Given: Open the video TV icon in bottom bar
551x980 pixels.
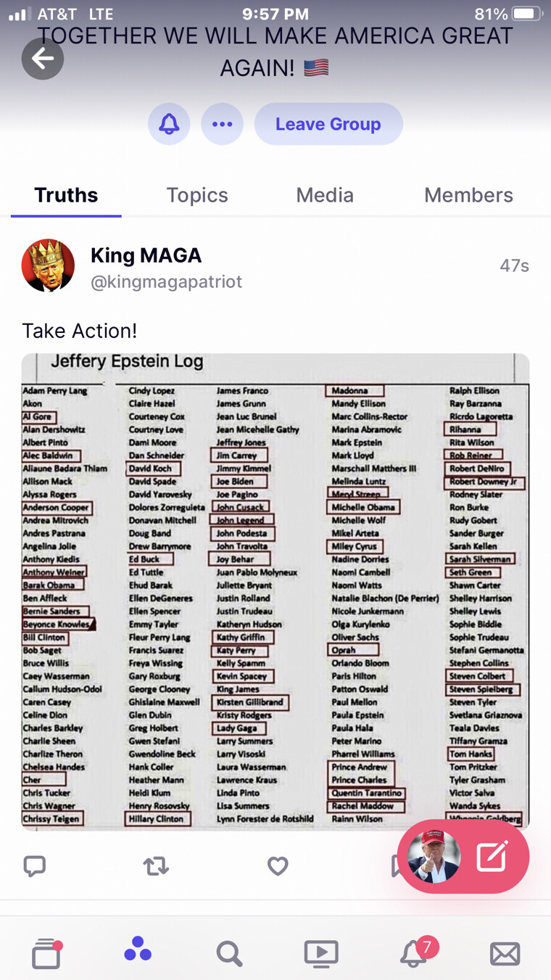Looking at the screenshot, I should click(321, 953).
